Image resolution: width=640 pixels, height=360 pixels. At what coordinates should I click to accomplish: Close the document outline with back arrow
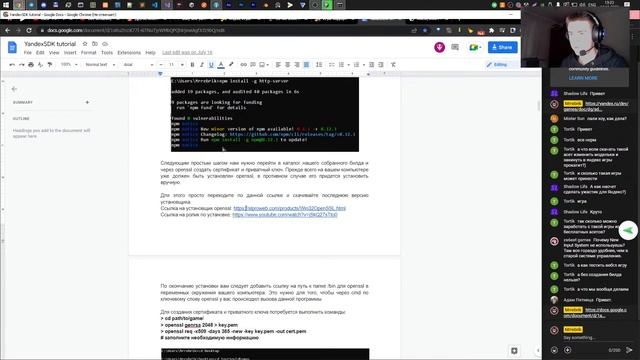click(x=14, y=89)
